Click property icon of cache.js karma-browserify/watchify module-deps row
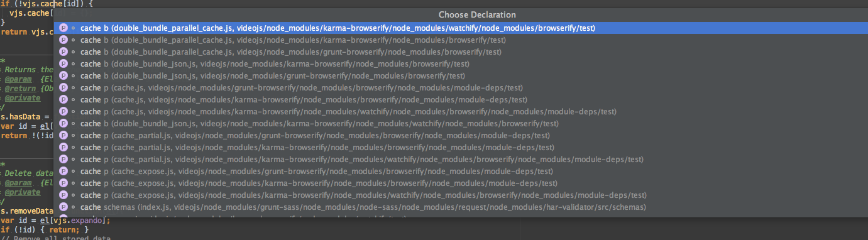This screenshot has height=240, width=868. (x=63, y=111)
